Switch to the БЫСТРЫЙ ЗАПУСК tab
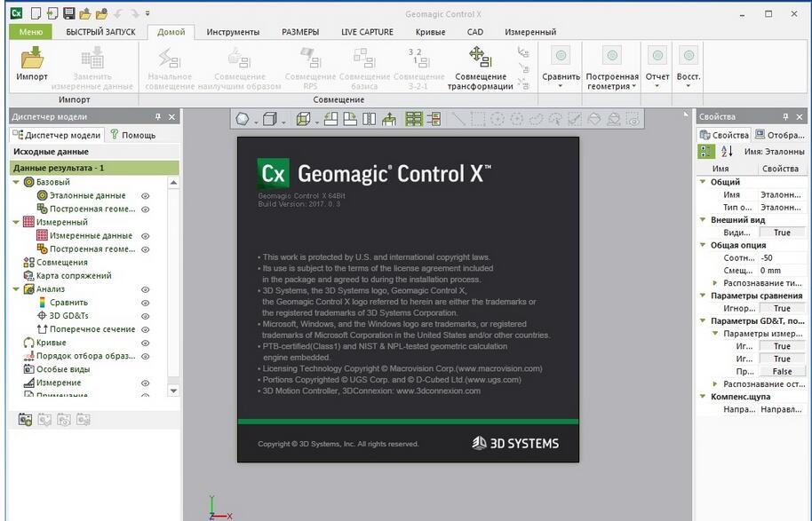812x521 pixels. (100, 32)
